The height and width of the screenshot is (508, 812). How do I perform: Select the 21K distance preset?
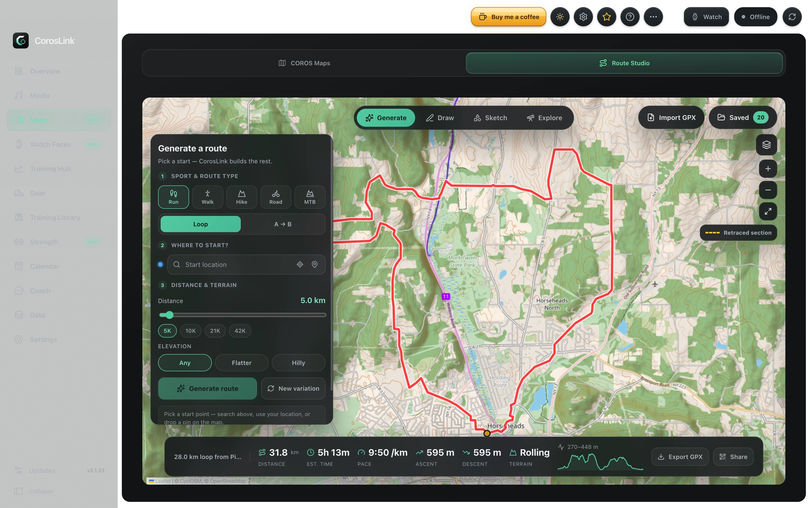[x=215, y=331]
